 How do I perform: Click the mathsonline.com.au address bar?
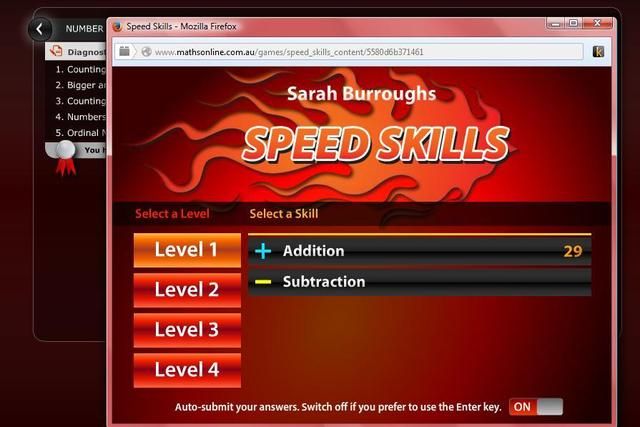click(x=360, y=51)
